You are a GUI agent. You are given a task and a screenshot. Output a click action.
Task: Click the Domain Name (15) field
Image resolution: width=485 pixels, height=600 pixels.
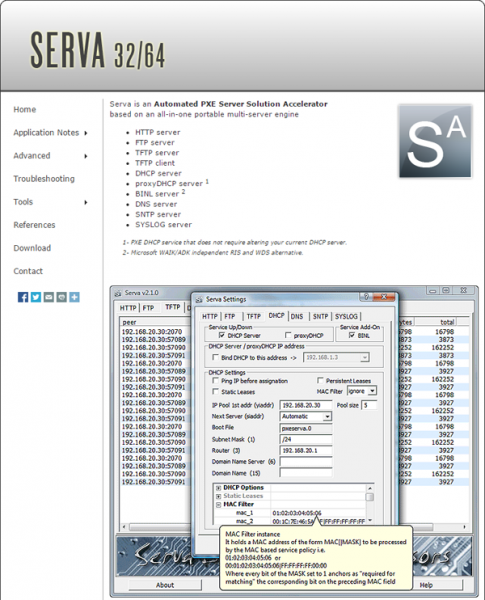click(306, 473)
